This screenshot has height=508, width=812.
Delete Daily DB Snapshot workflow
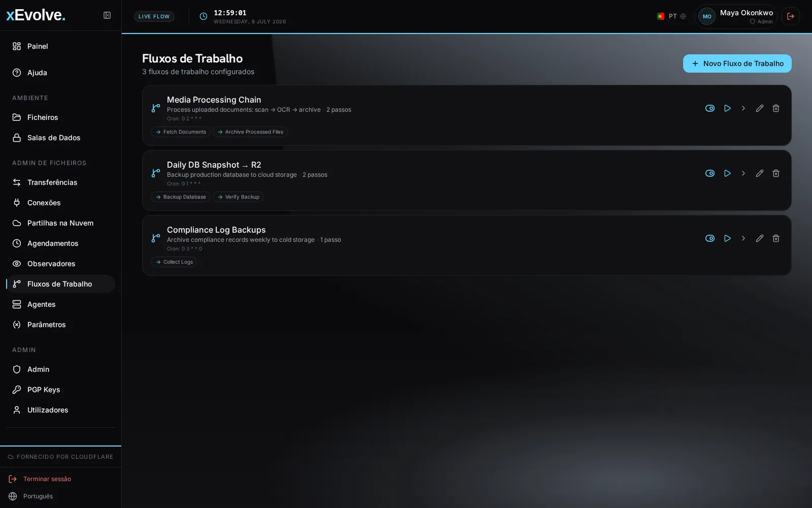776,173
